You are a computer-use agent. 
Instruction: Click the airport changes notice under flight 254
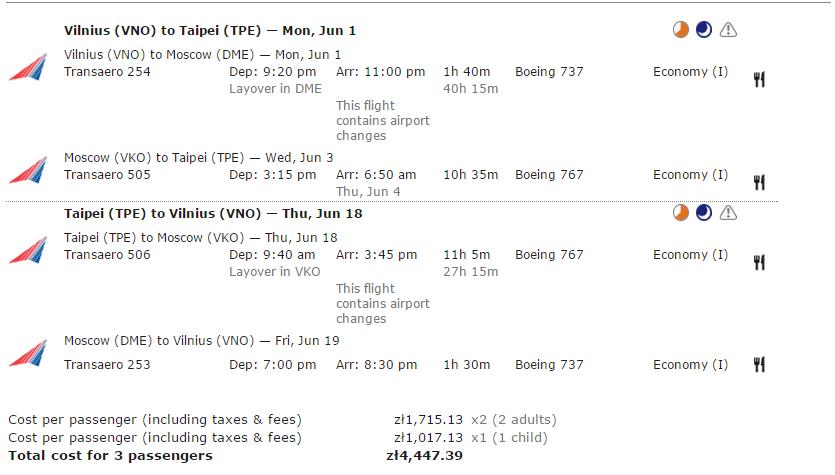(x=382, y=121)
